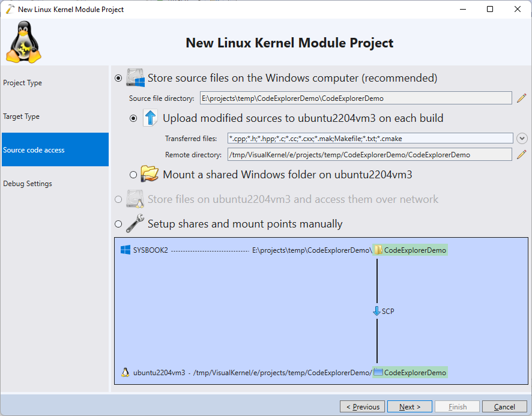
Task: Click the Finish button
Action: pyautogui.click(x=457, y=406)
